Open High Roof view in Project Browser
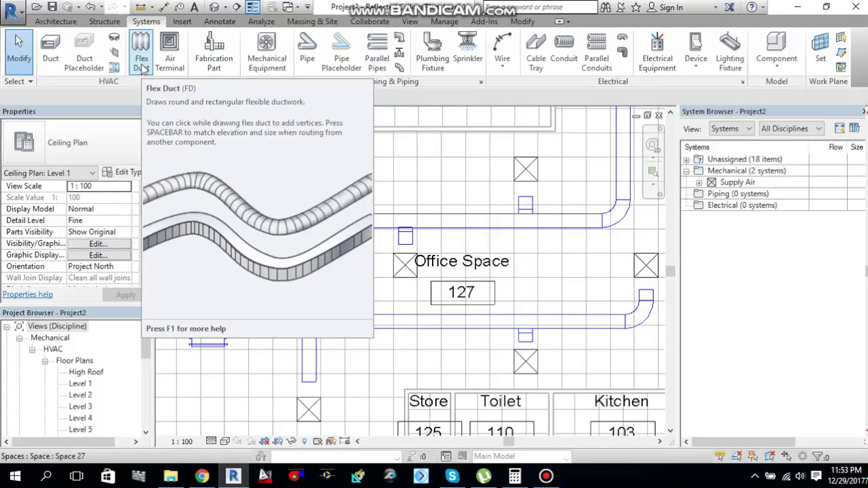The width and height of the screenshot is (868, 488). [x=85, y=372]
